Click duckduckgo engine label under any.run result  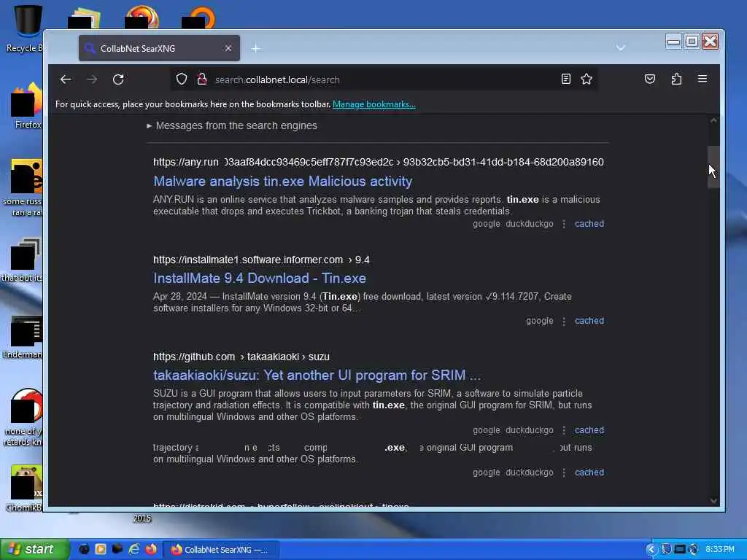point(530,224)
